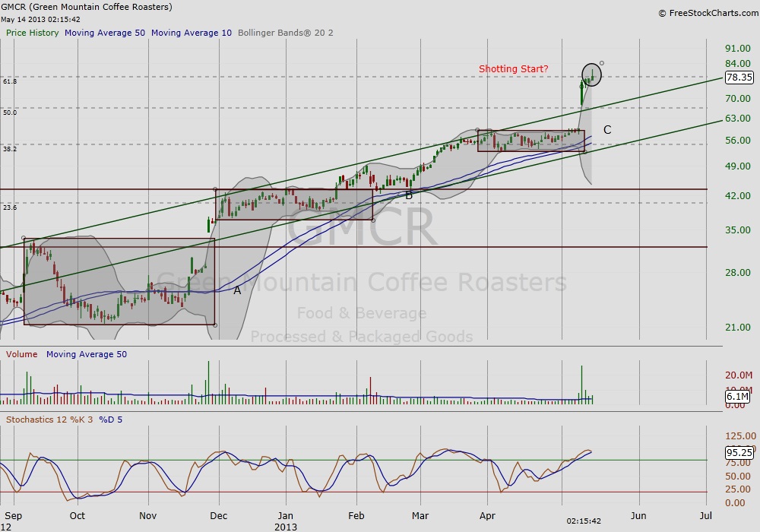The width and height of the screenshot is (760, 532).
Task: Select the circle annotation around the latest candles
Action: [591, 74]
